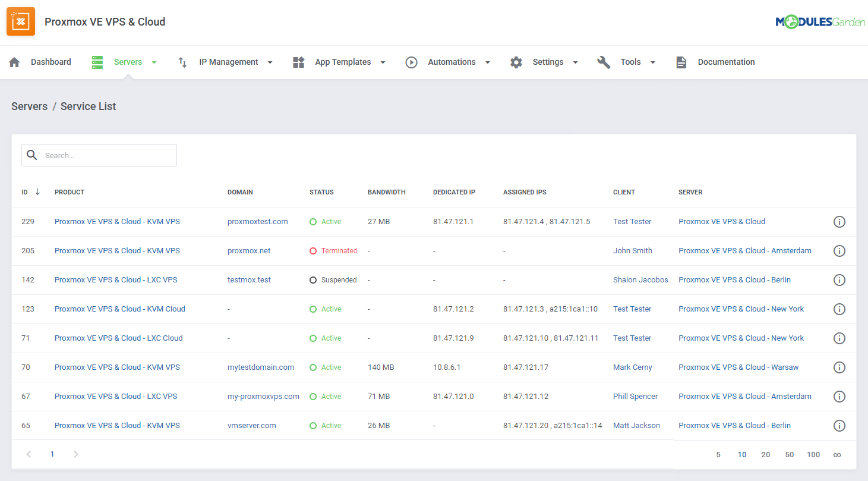Click the PRODUCT column header
Viewport: 868px width, 481px height.
(70, 192)
